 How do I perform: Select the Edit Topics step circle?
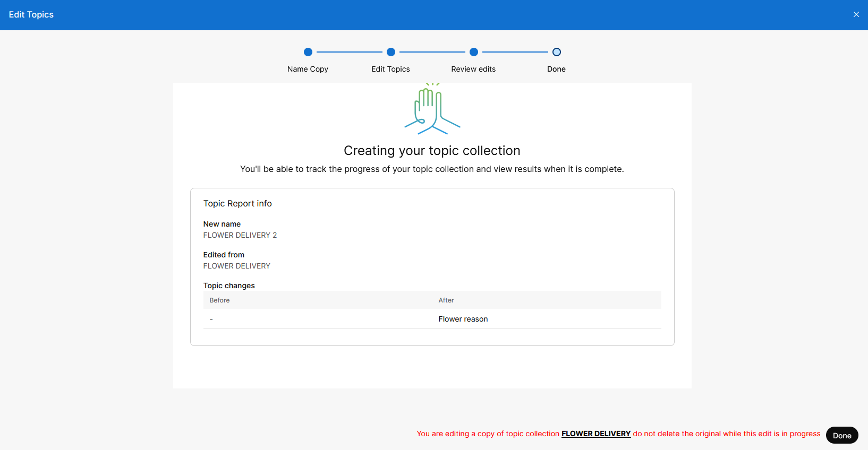tap(390, 52)
